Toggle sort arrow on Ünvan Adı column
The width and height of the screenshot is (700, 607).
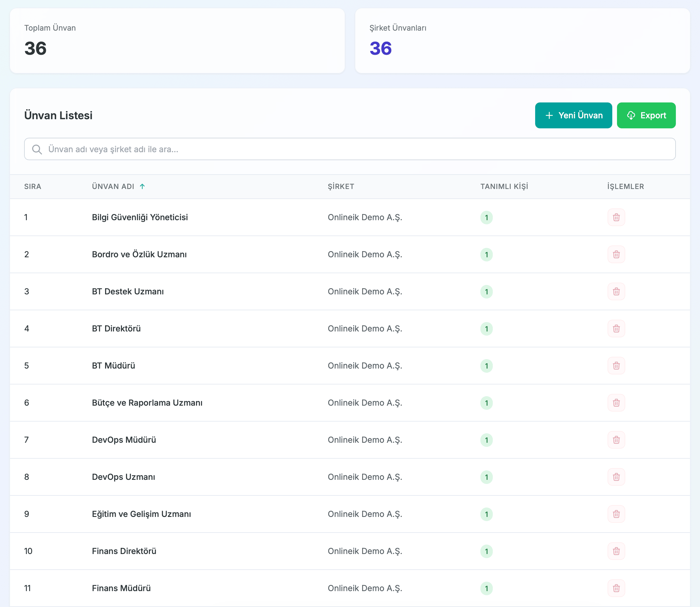click(142, 186)
